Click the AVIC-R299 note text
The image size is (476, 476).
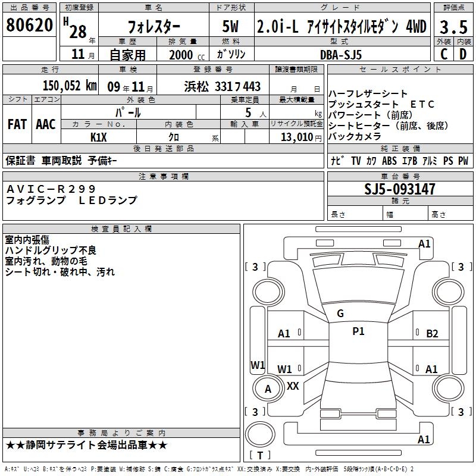click(x=51, y=189)
